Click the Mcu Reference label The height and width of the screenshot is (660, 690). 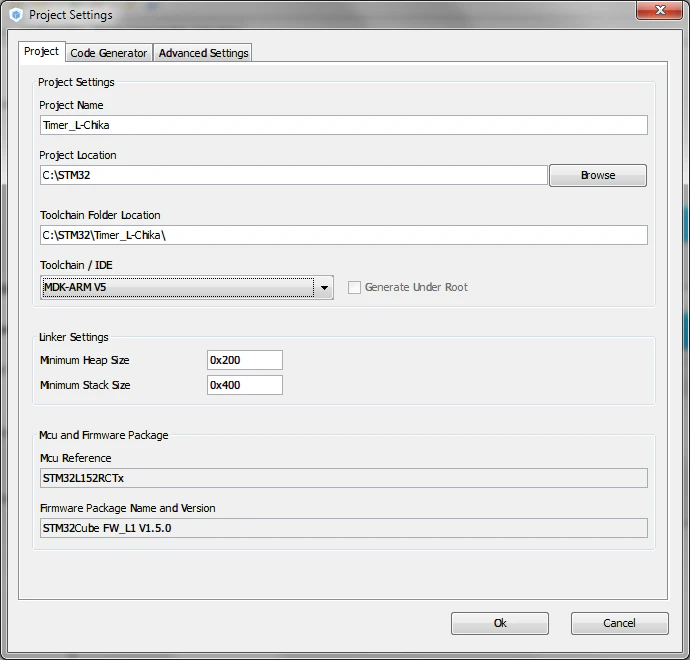pyautogui.click(x=75, y=458)
